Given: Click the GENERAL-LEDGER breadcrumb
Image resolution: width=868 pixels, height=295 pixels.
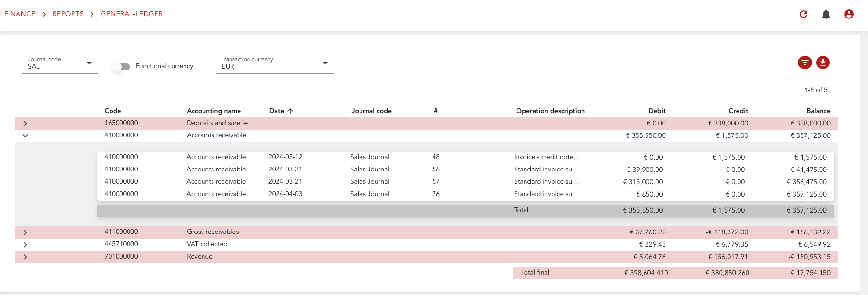Looking at the screenshot, I should [x=131, y=14].
